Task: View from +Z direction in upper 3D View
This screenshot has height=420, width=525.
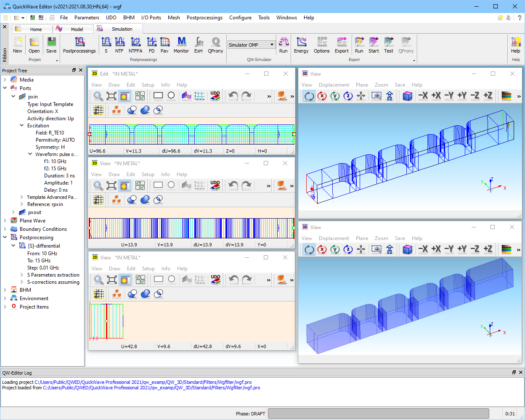Action: 488,96
